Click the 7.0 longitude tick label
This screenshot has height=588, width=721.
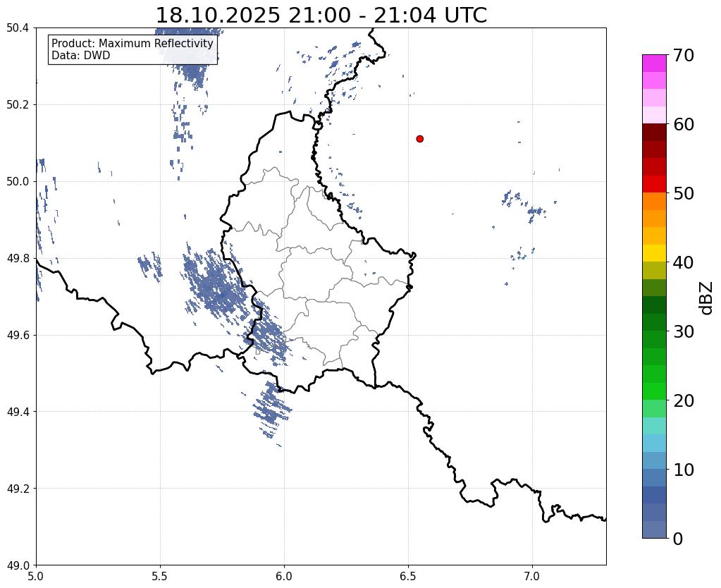pyautogui.click(x=532, y=576)
